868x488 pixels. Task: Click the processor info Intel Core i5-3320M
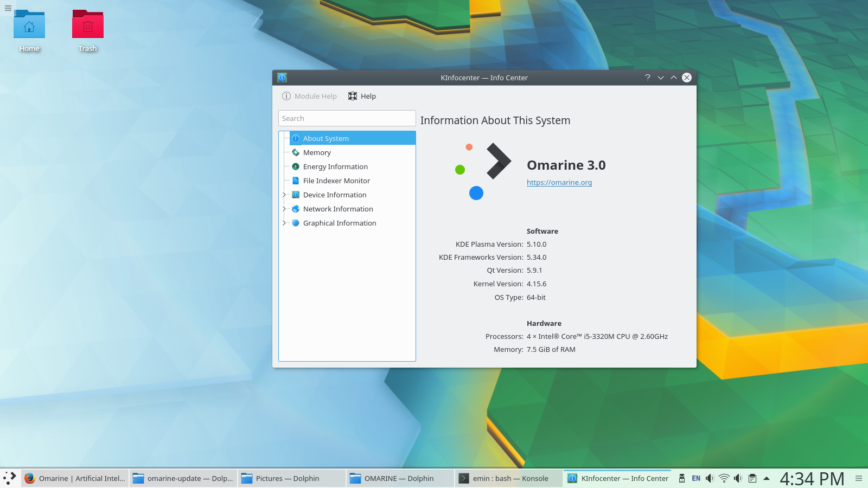point(597,336)
